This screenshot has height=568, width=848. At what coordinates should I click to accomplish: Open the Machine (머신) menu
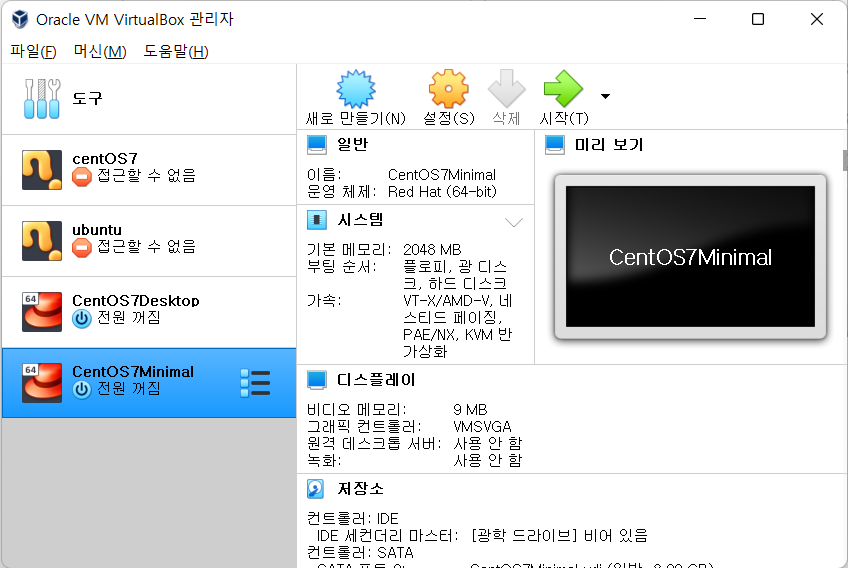(100, 51)
